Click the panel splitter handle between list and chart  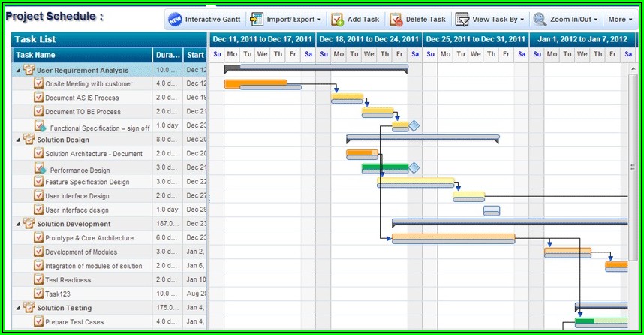(209, 199)
